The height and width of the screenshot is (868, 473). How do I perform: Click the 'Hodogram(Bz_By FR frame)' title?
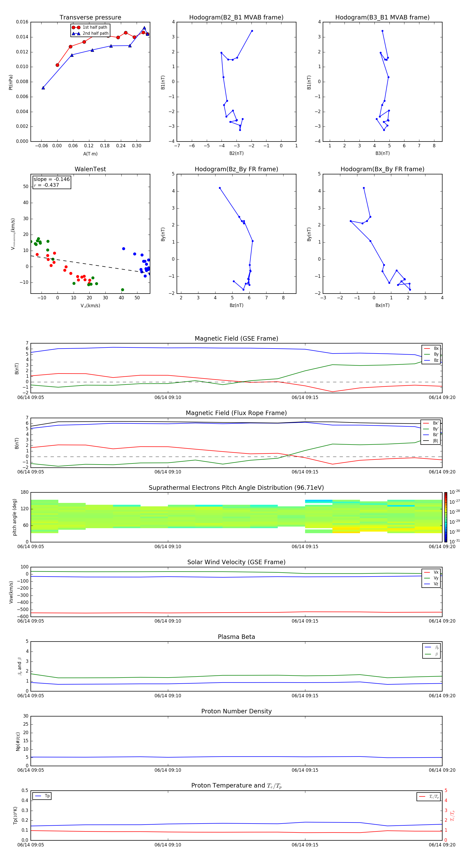click(236, 169)
